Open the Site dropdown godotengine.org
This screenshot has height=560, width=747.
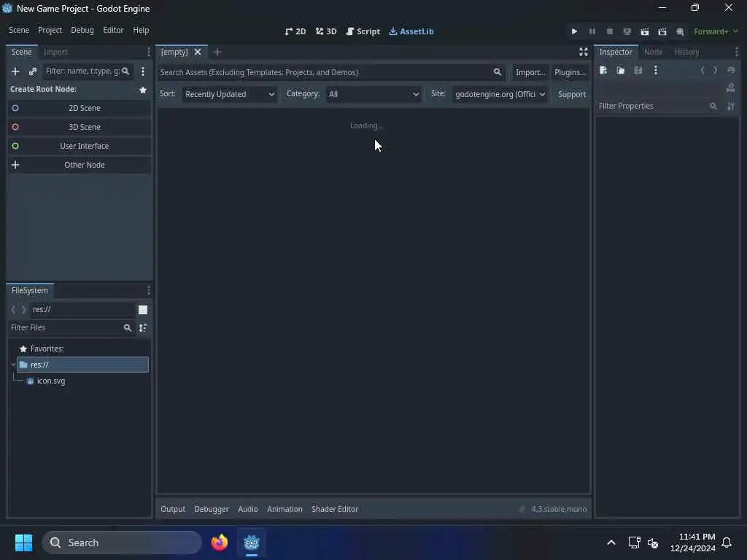coord(499,94)
